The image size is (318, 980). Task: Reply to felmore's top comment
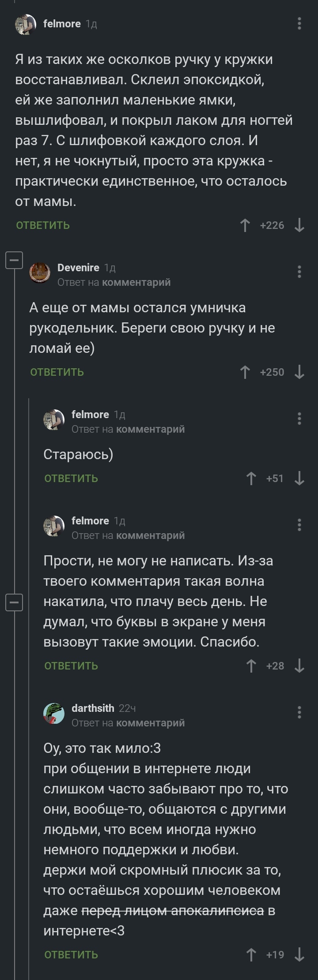tap(43, 225)
